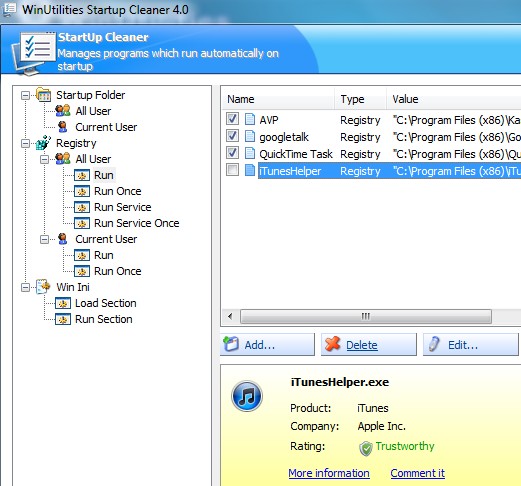Click the Run Once icon under Registry Current User
Image resolution: width=521 pixels, height=486 pixels.
tap(82, 271)
